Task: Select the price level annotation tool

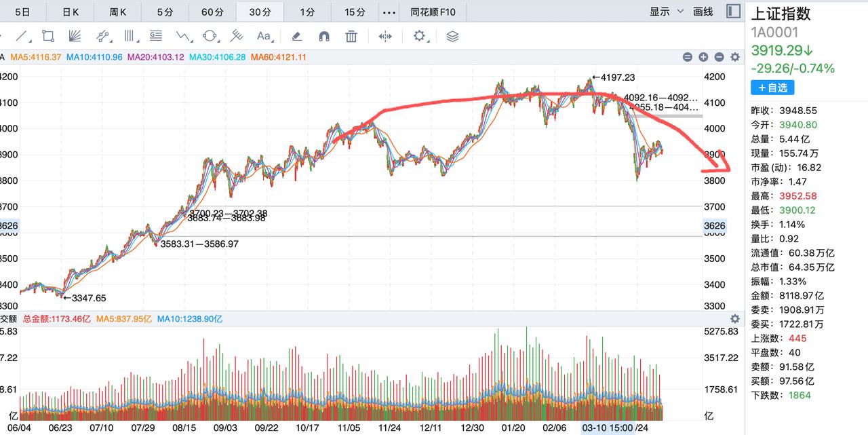Action: (x=156, y=36)
